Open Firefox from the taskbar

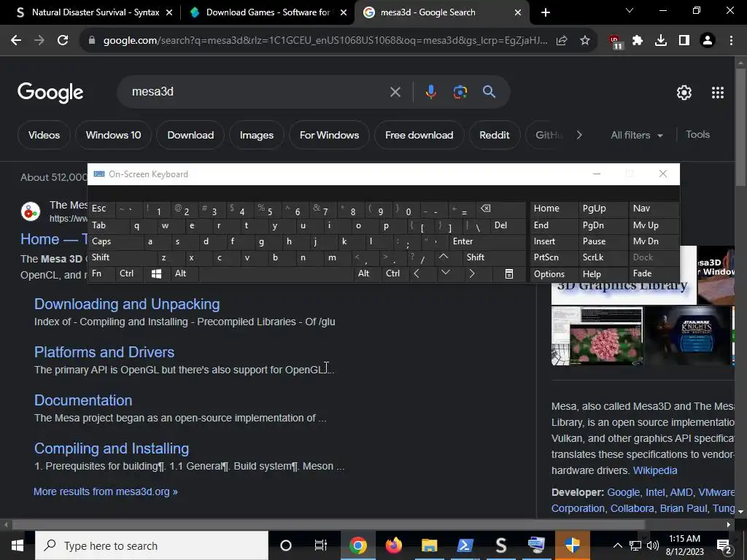coord(393,545)
